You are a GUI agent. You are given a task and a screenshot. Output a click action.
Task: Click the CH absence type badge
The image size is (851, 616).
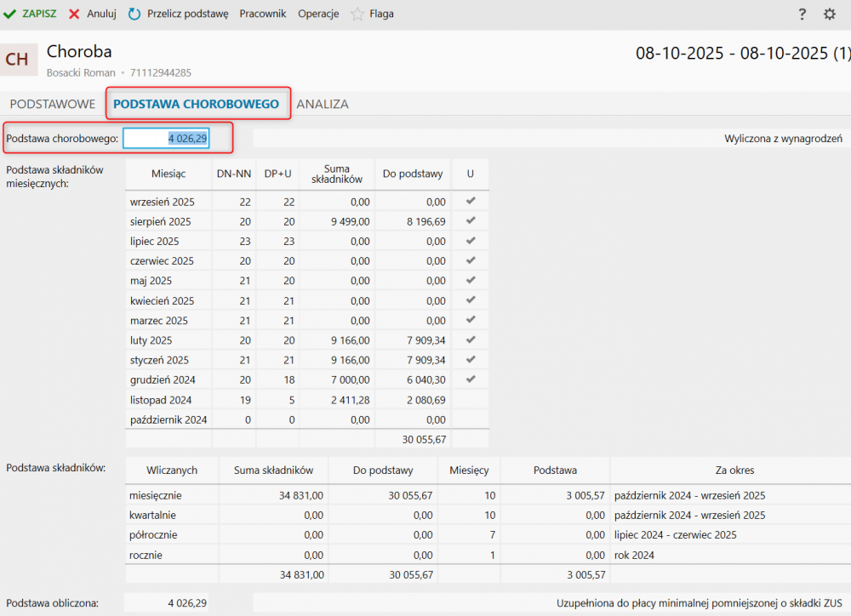(x=17, y=60)
